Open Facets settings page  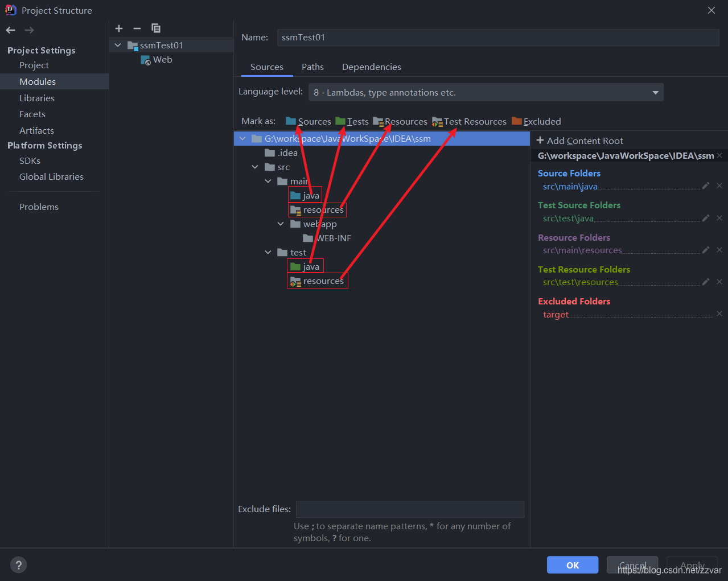pos(32,114)
